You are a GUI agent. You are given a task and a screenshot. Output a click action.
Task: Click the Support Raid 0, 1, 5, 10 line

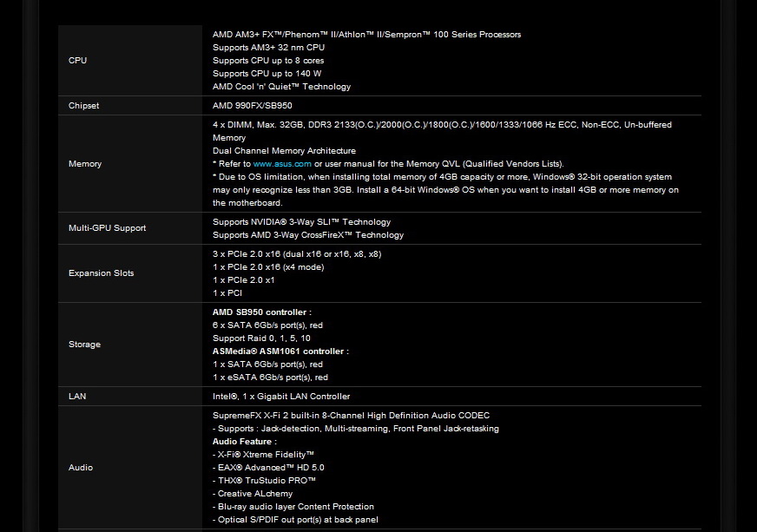(x=261, y=338)
